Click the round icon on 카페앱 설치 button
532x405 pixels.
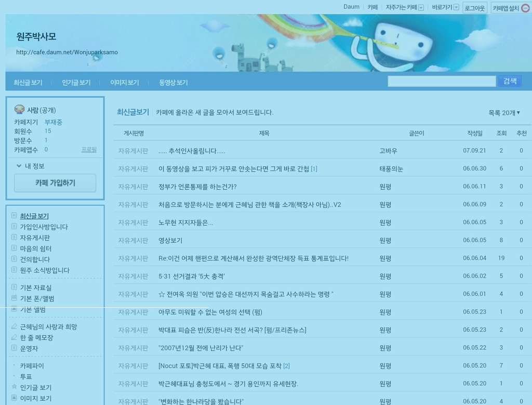(x=525, y=8)
